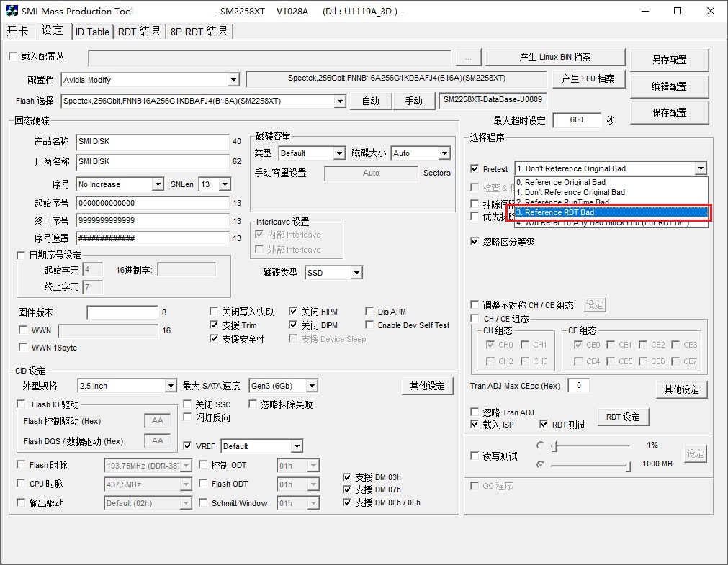Image resolution: width=728 pixels, height=565 pixels.
Task: Enable the Dis APM checkbox
Action: [370, 312]
